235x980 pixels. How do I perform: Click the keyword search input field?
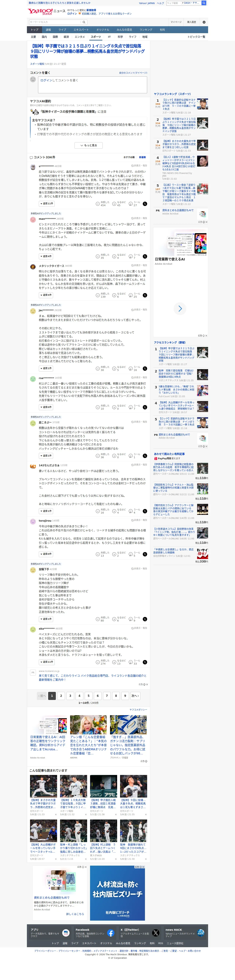click(x=55, y=22)
